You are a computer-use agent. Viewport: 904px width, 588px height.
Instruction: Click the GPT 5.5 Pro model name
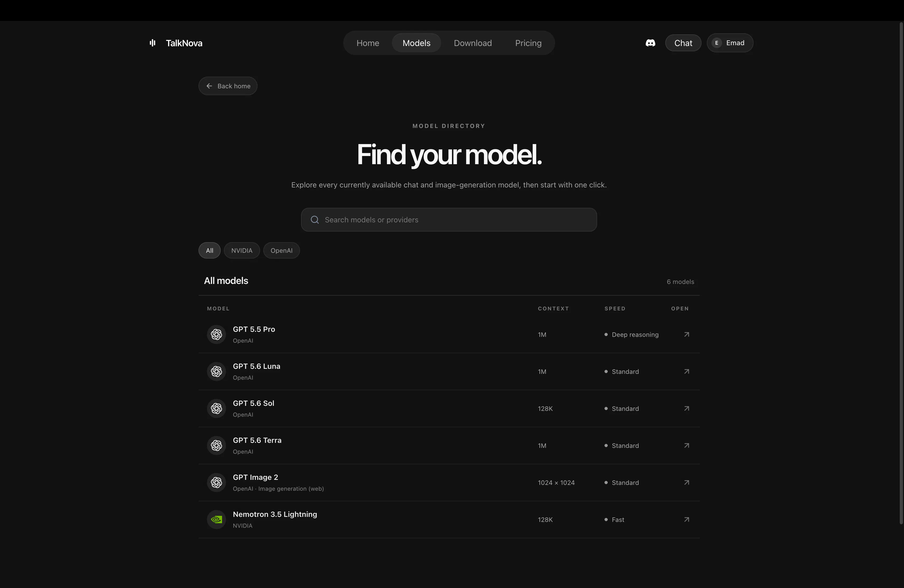(254, 329)
